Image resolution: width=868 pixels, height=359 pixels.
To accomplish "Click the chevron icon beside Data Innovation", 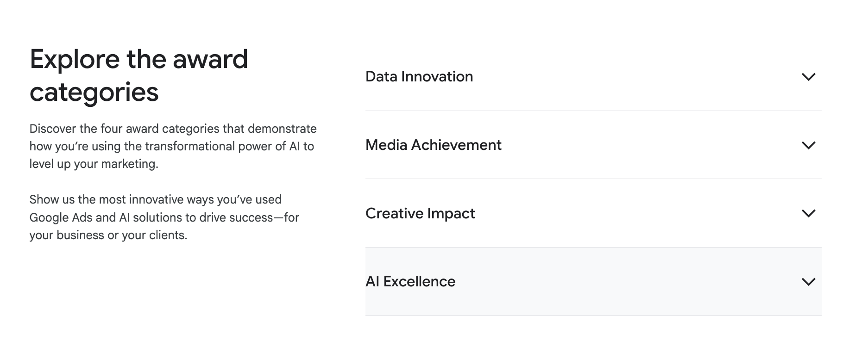I will [808, 77].
